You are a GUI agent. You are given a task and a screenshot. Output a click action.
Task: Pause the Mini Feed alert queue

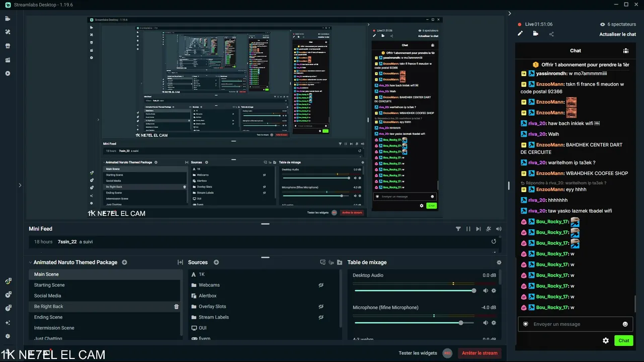point(468,229)
